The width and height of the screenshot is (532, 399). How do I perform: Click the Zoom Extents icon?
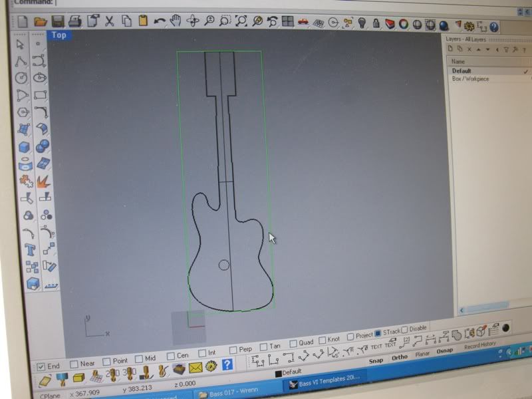241,21
